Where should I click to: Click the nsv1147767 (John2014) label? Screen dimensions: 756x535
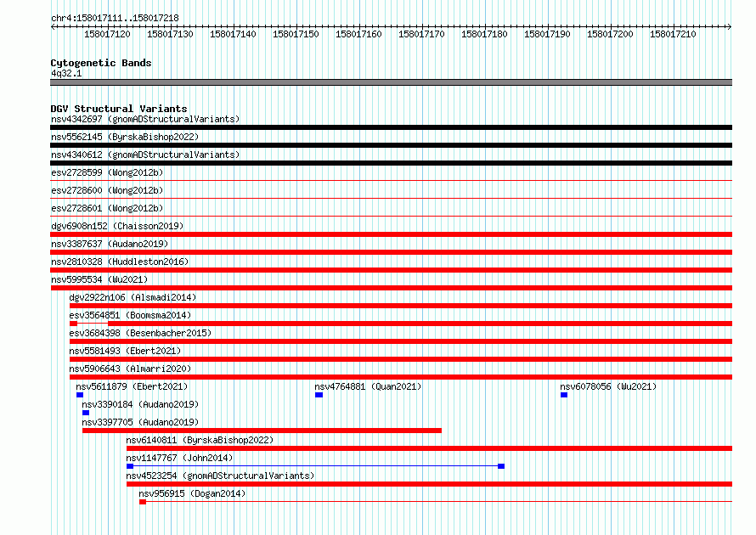pyautogui.click(x=179, y=458)
